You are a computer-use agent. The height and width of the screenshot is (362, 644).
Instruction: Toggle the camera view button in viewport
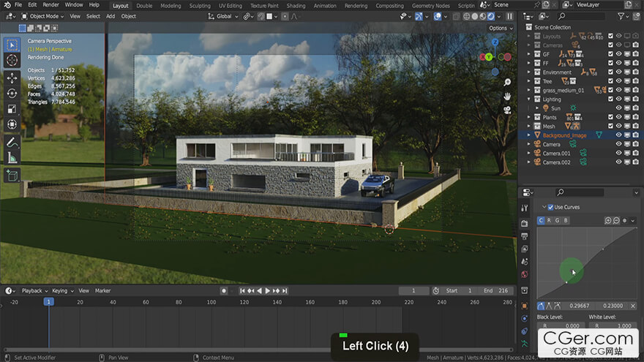point(506,110)
